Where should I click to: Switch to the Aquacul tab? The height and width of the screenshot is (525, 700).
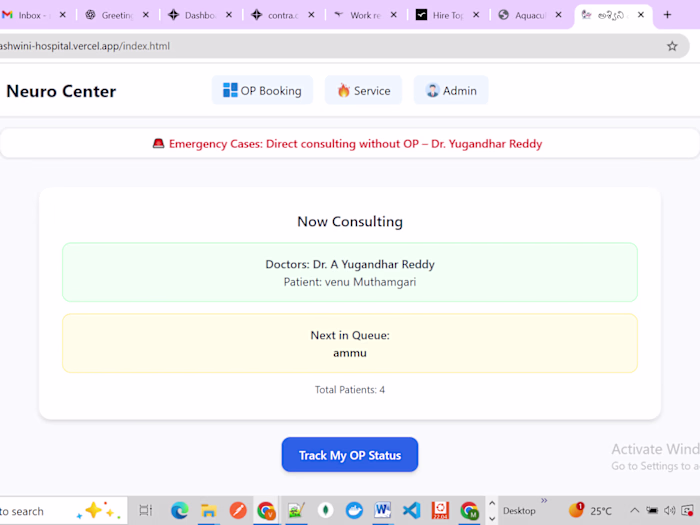tap(523, 15)
